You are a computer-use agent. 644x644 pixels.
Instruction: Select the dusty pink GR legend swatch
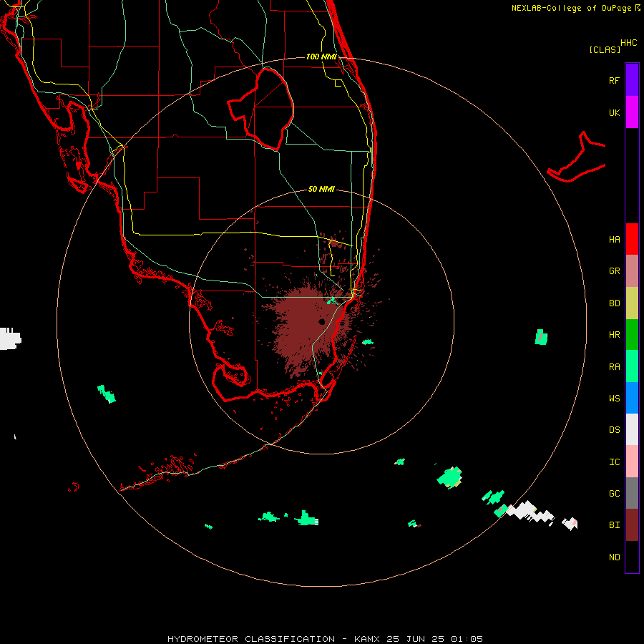(x=632, y=271)
